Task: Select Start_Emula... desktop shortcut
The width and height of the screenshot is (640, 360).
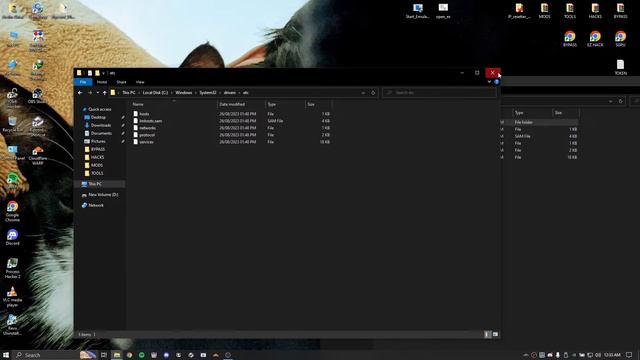Action: (x=418, y=11)
